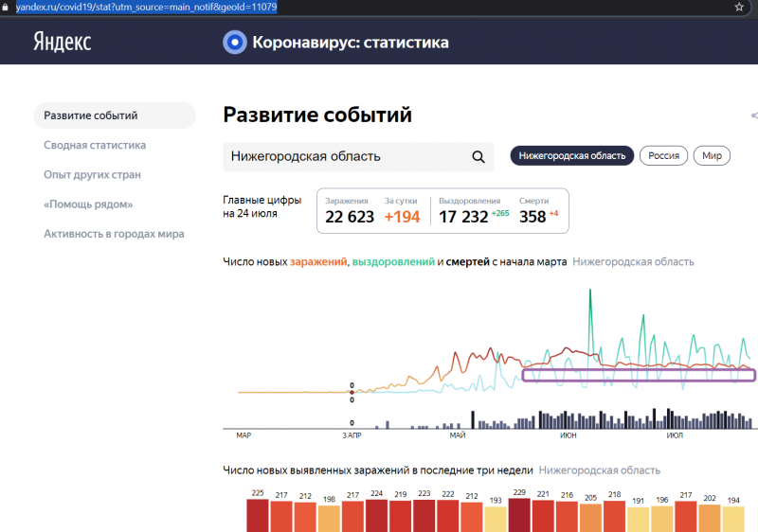Screen dimensions: 758x532
Task: Click the orange +4 deaths increment
Action: pyautogui.click(x=553, y=213)
